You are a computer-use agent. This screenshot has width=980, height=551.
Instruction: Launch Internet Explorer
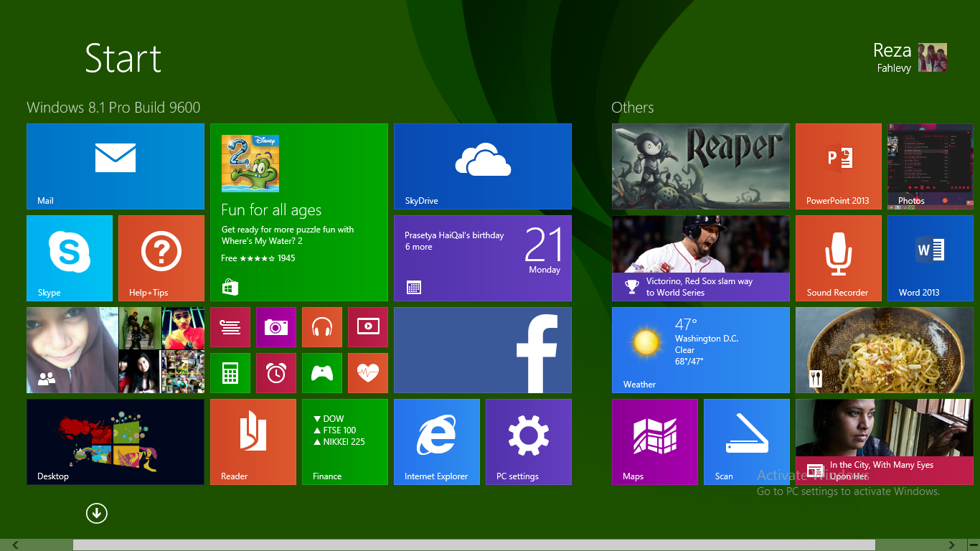437,441
